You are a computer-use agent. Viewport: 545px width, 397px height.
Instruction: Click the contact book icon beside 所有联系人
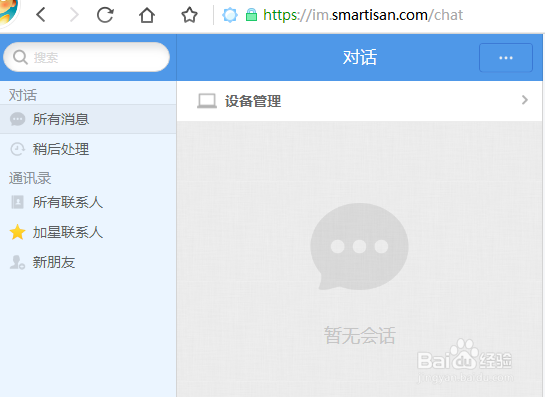pos(17,202)
